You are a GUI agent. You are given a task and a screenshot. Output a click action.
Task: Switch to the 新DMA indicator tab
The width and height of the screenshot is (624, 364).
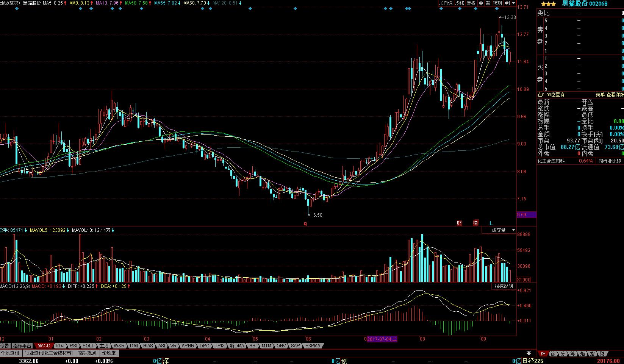click(x=237, y=346)
